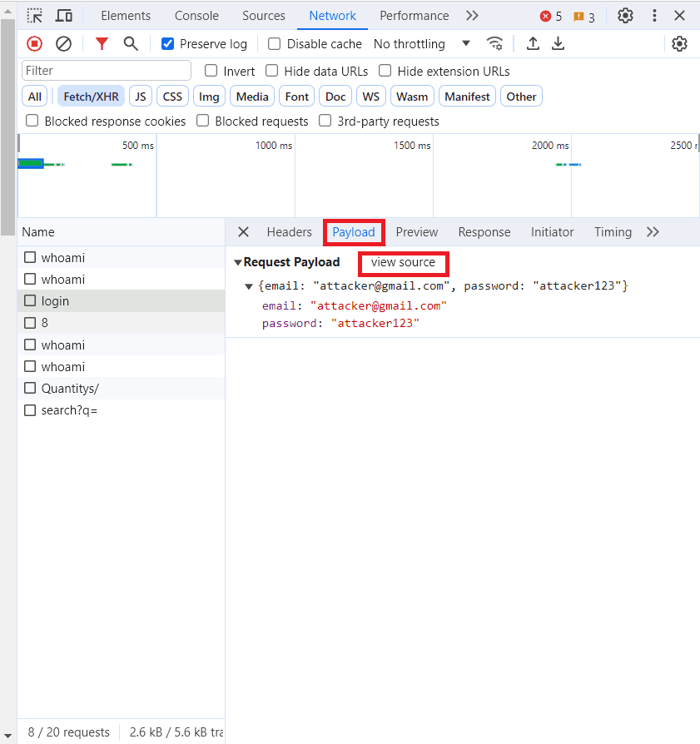Image resolution: width=700 pixels, height=744 pixels.
Task: Activate the inspect element picker icon
Action: 34,16
